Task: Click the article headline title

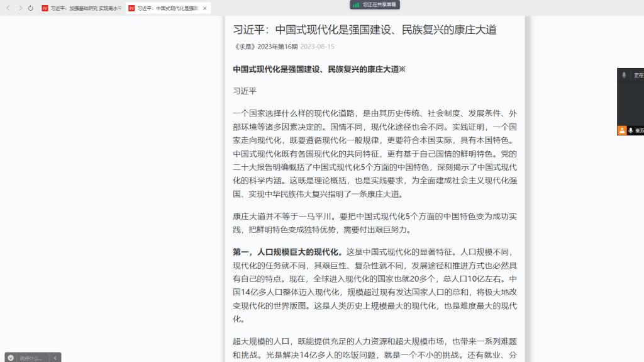Action: point(369,30)
